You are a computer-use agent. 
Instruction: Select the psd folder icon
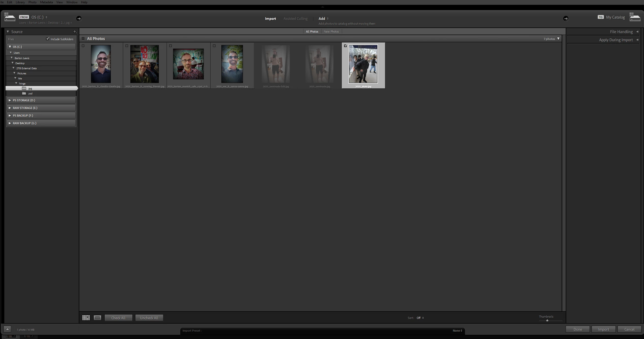pyautogui.click(x=24, y=93)
